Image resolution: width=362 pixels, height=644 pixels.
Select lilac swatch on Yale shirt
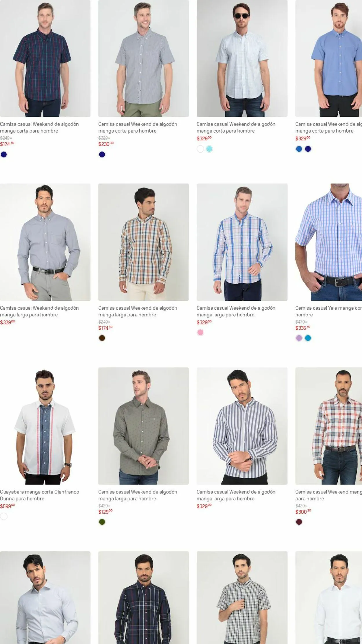point(299,338)
